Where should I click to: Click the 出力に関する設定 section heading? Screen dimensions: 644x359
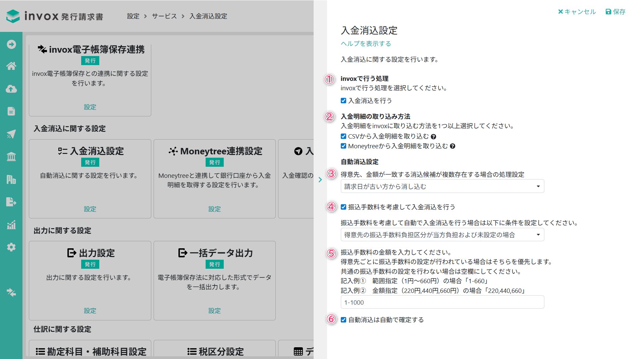tap(62, 230)
